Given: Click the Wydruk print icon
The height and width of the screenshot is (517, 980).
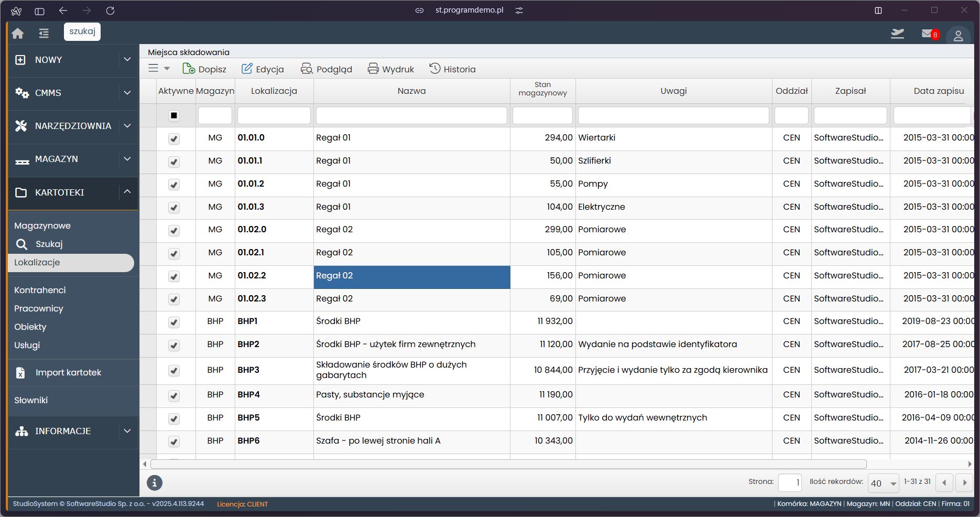Looking at the screenshot, I should [373, 69].
